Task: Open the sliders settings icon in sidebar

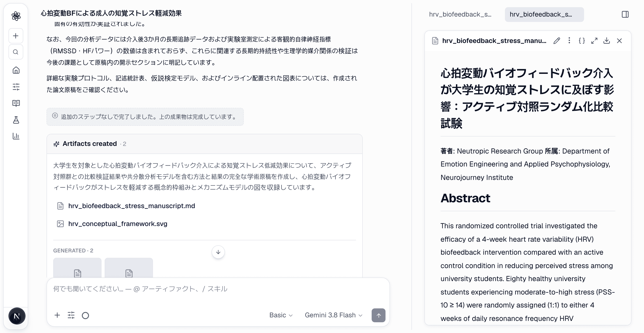Action: [16, 87]
